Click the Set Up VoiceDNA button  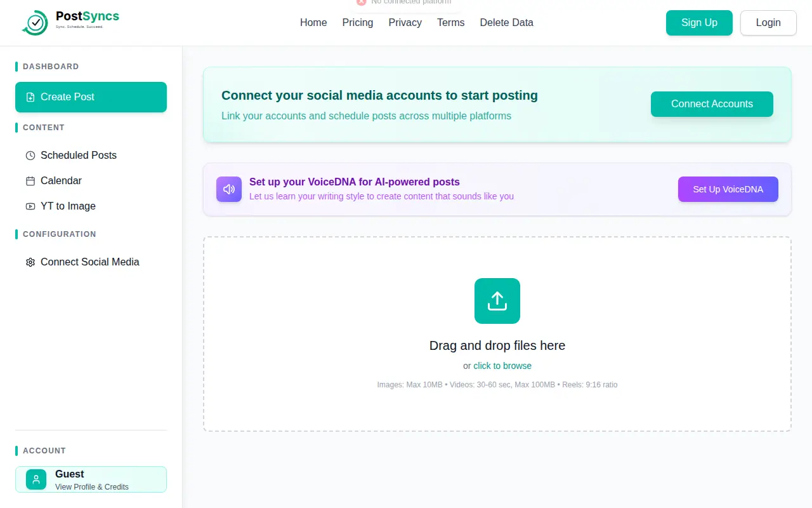[728, 189]
